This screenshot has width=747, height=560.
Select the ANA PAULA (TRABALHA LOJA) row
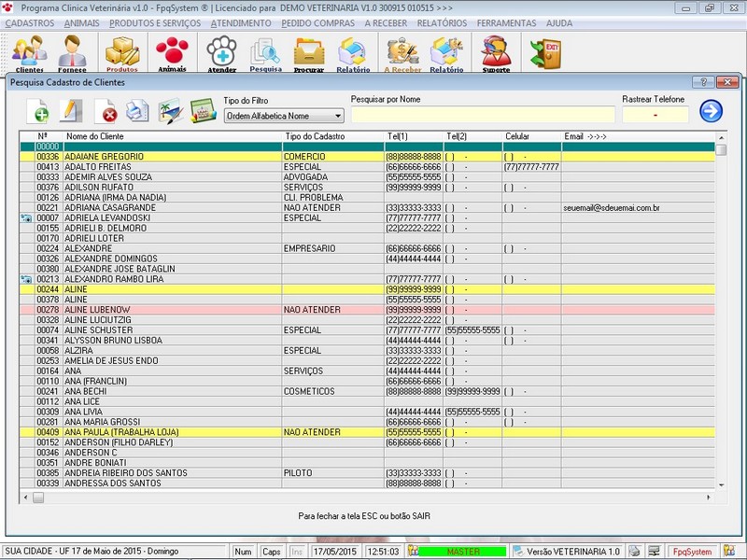tap(367, 432)
